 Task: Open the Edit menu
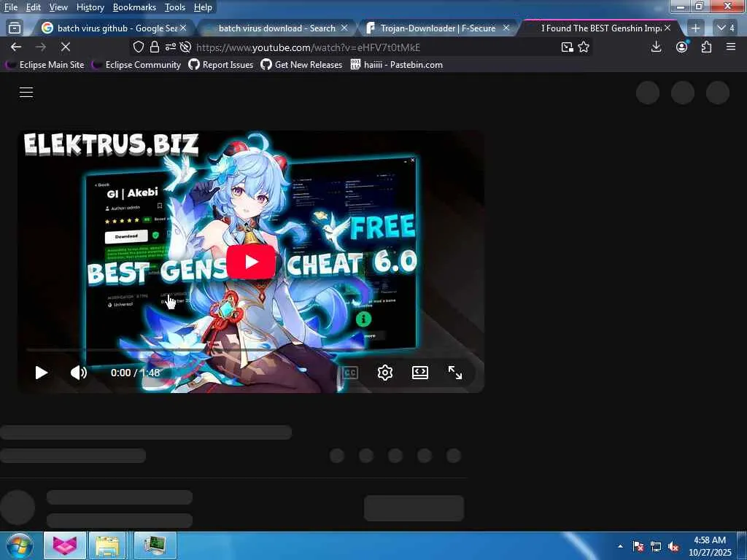click(33, 7)
